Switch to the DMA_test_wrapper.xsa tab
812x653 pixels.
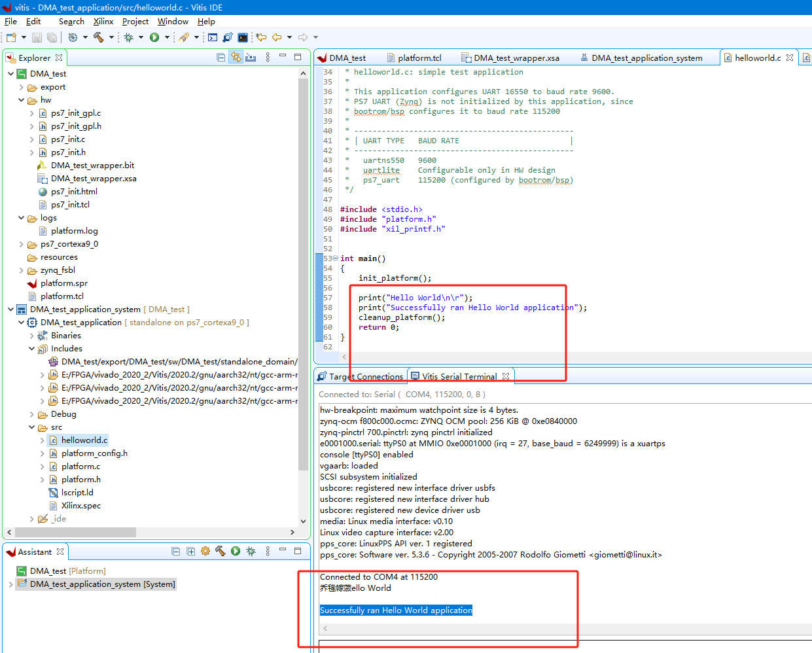(510, 58)
